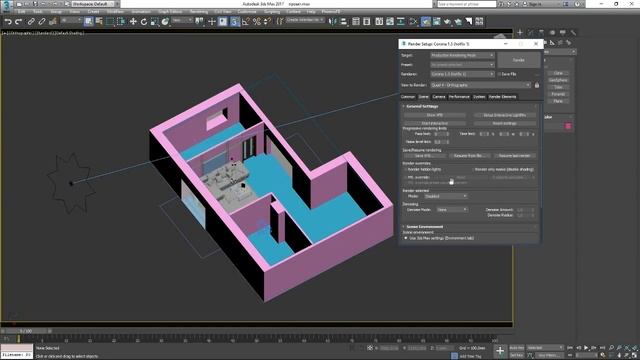The width and height of the screenshot is (640, 360).
Task: Open the Renderer dropdown in Render Setup
Action: click(462, 74)
